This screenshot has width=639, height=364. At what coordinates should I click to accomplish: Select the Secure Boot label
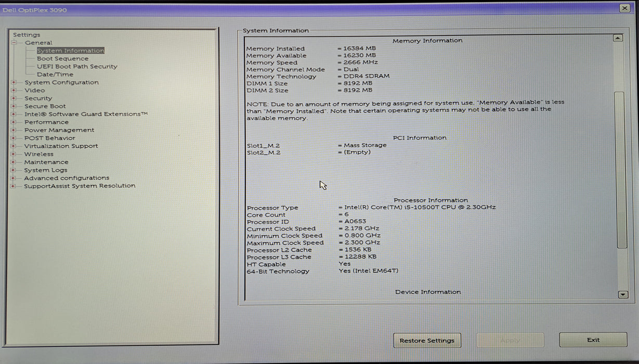pos(45,106)
